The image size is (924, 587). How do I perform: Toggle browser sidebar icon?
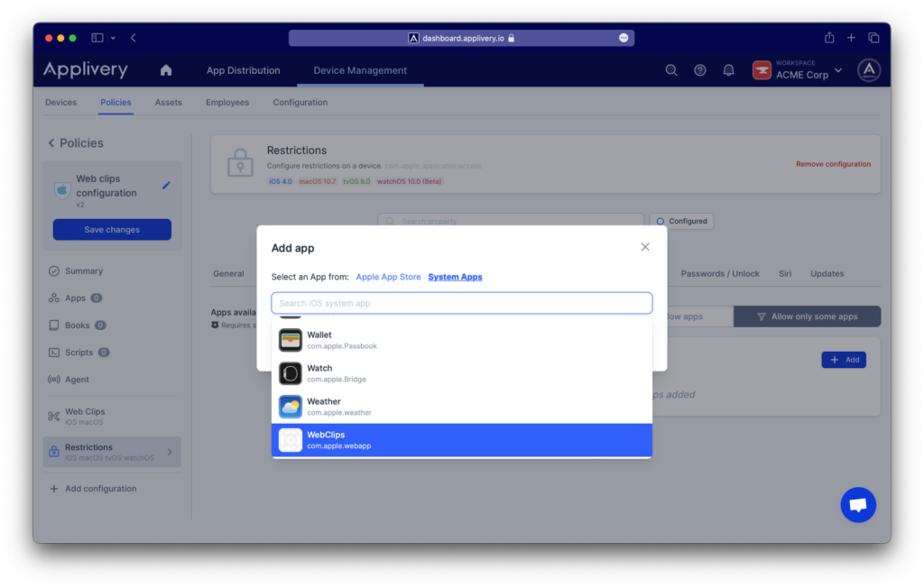[97, 38]
